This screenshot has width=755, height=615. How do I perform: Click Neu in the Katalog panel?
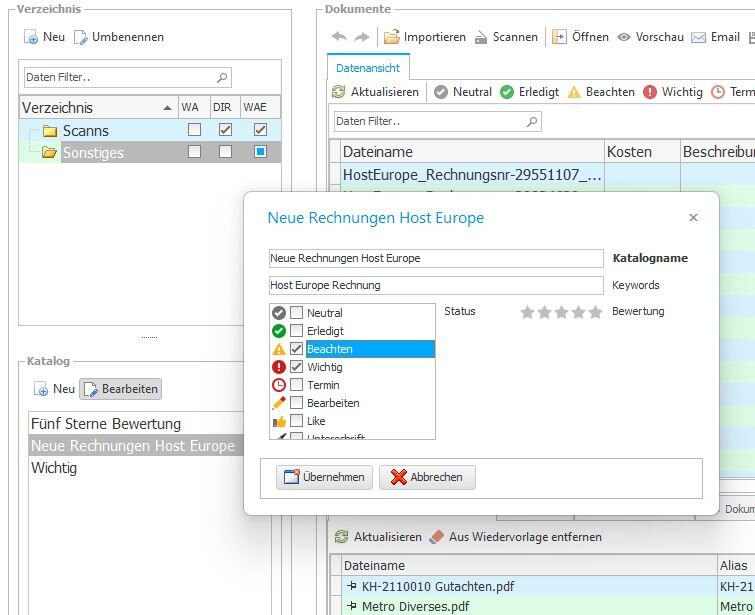pos(54,389)
